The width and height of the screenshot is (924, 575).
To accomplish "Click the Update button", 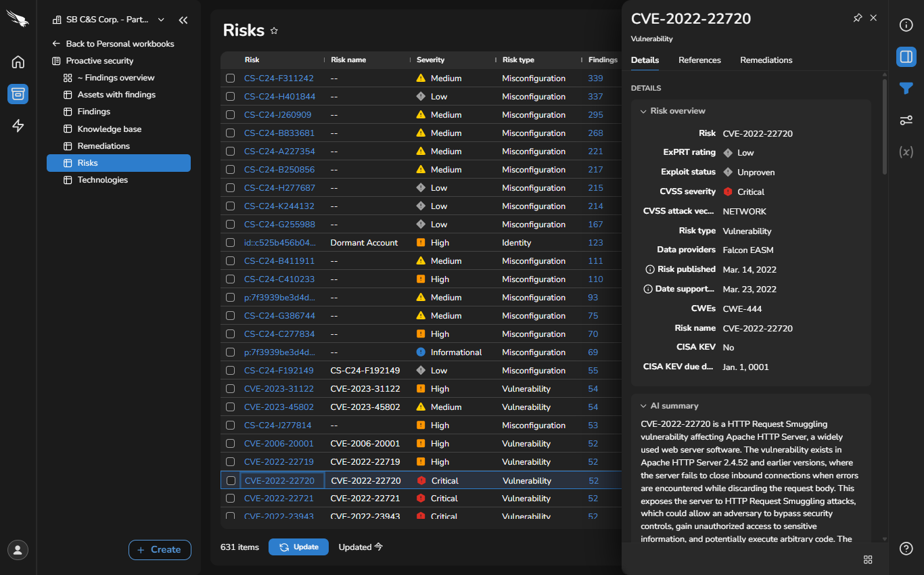I will pos(298,547).
